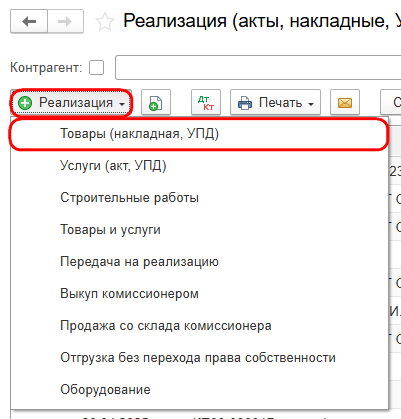
Task: Focus the Контрагент input field
Action: (x=258, y=68)
